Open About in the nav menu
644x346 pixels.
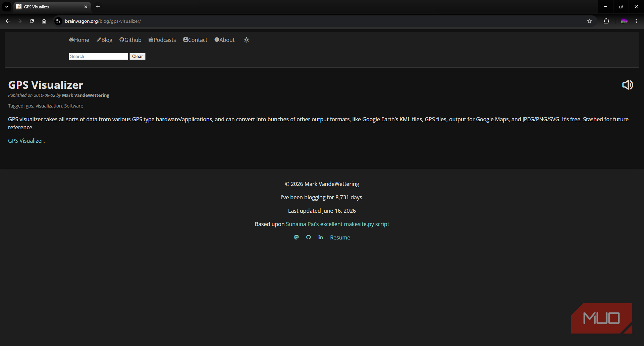[225, 40]
